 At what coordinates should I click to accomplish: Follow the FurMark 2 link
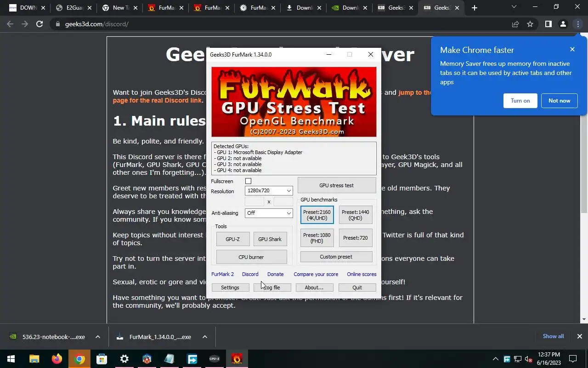pyautogui.click(x=222, y=274)
